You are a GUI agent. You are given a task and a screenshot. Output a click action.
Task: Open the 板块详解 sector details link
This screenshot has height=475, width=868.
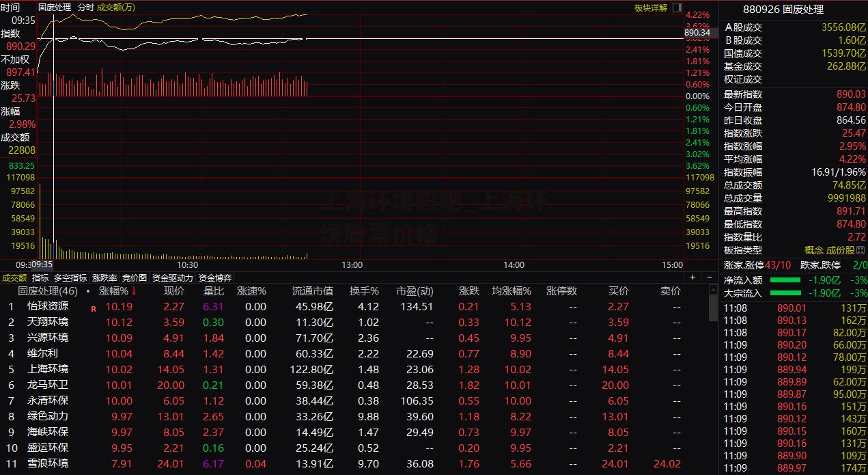[651, 8]
